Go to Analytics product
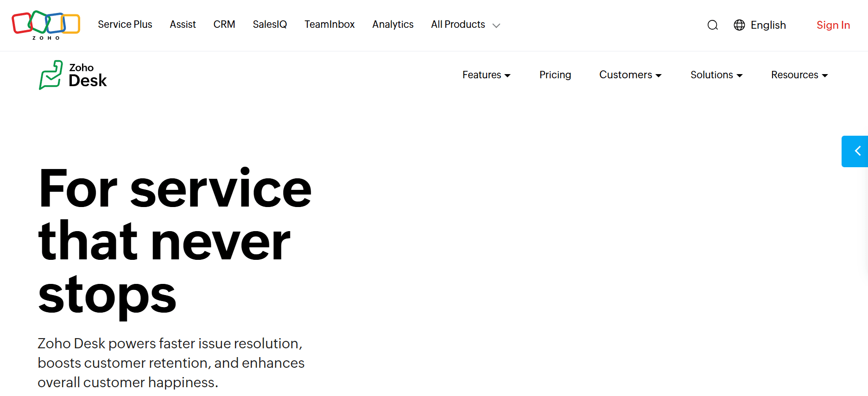 pyautogui.click(x=393, y=25)
